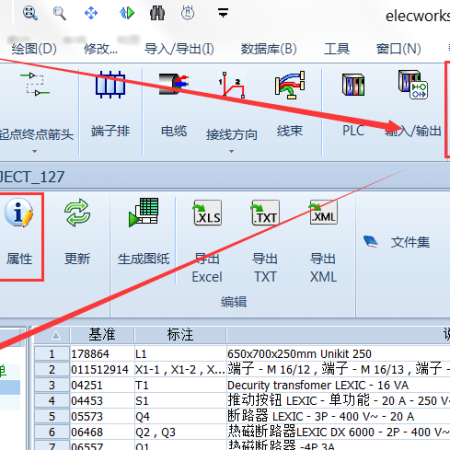Select cell with reference 06468
Screen dimensions: 450x450
[102, 432]
